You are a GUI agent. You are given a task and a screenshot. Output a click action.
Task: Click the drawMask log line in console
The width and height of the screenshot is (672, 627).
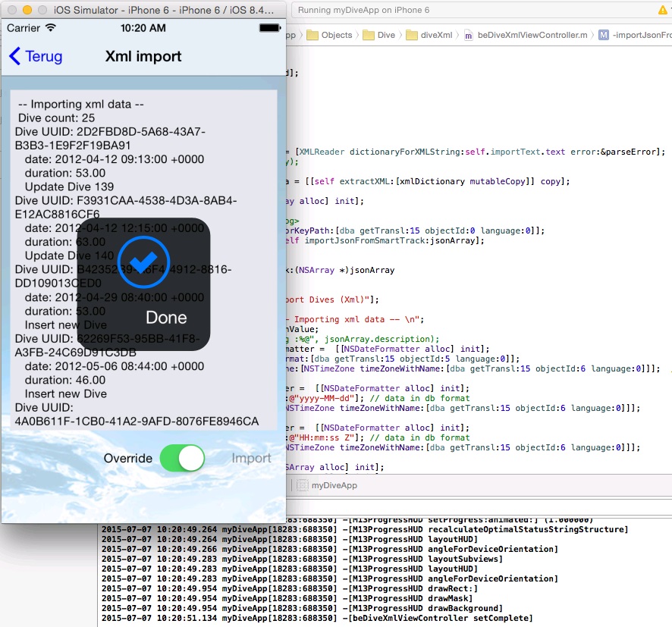point(287,598)
